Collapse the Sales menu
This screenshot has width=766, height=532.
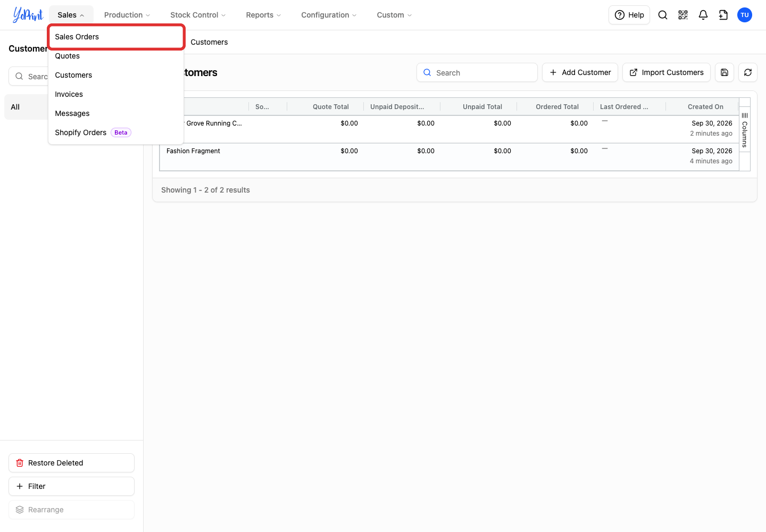(71, 15)
